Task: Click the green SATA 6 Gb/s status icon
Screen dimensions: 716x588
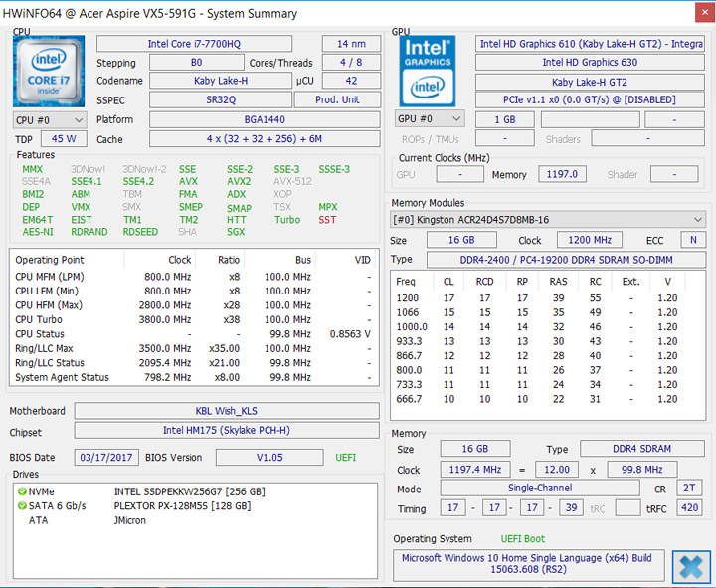Action: pyautogui.click(x=20, y=506)
